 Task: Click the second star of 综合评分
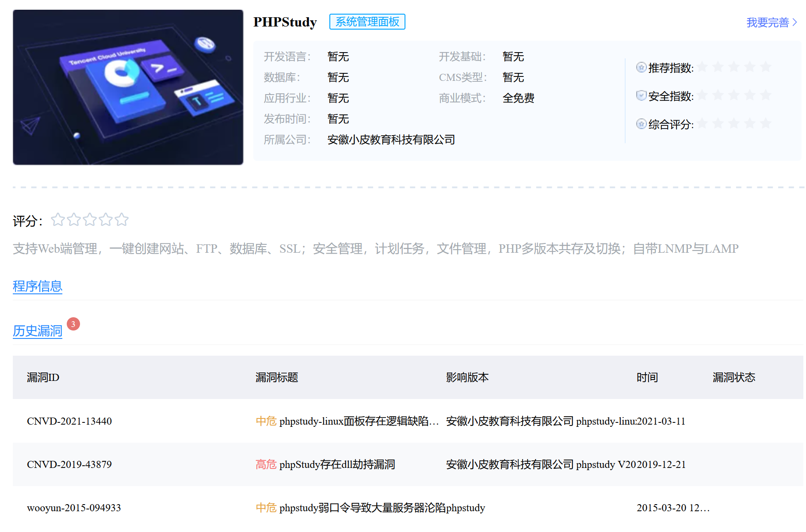[718, 123]
